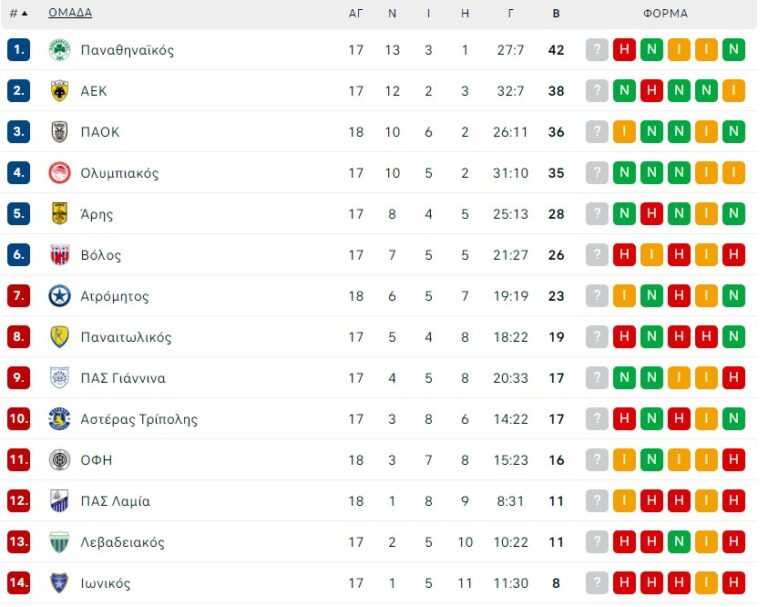
Task: Click the Ατρόμητος star logo
Action: tap(59, 296)
